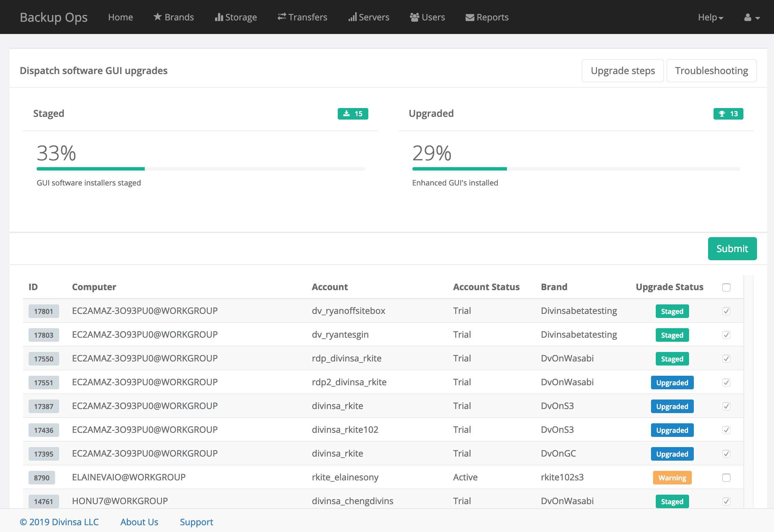Click the ID badge 8790
774x532 pixels.
click(x=41, y=478)
